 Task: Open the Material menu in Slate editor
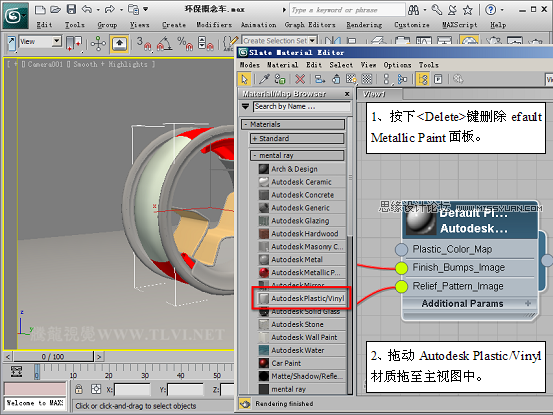click(x=282, y=65)
